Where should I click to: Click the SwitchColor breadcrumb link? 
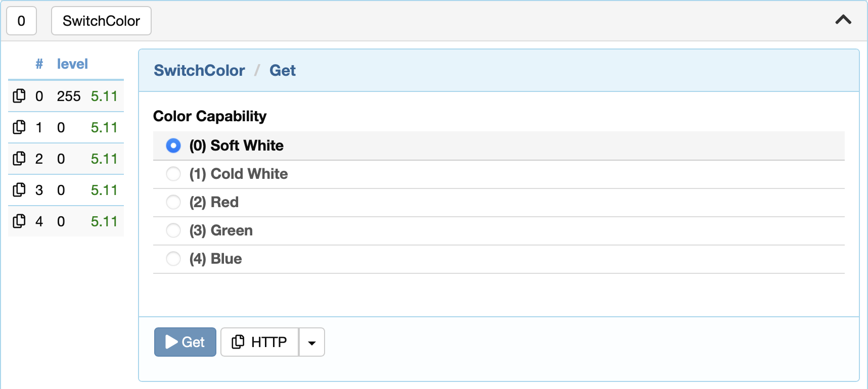200,70
